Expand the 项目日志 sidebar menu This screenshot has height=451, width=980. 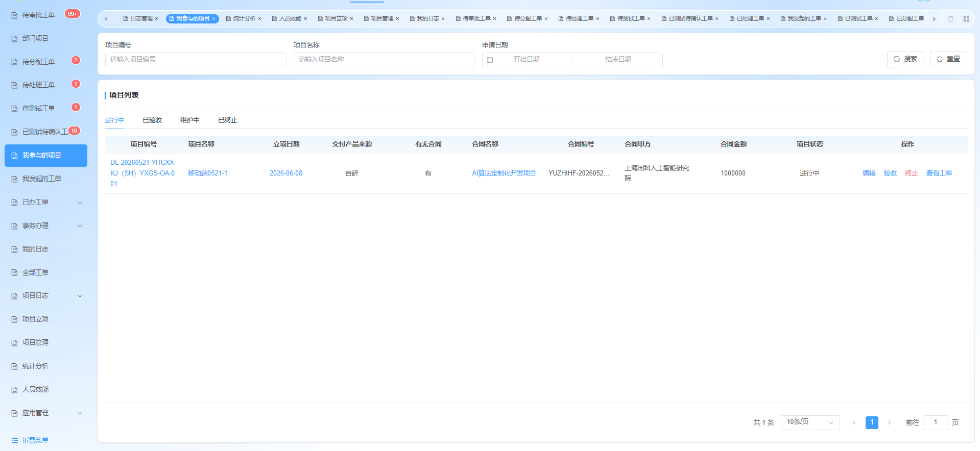[46, 295]
